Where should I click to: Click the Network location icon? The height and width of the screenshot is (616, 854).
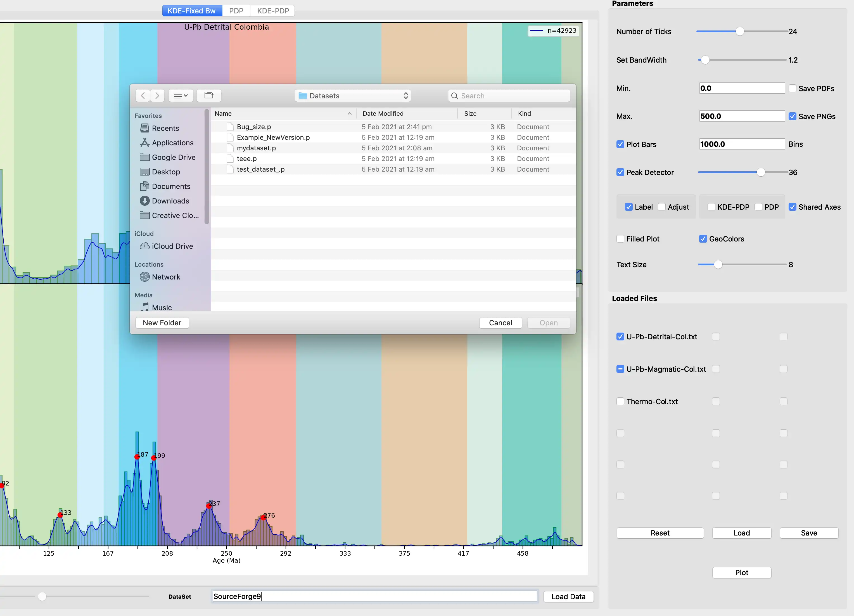pos(144,277)
